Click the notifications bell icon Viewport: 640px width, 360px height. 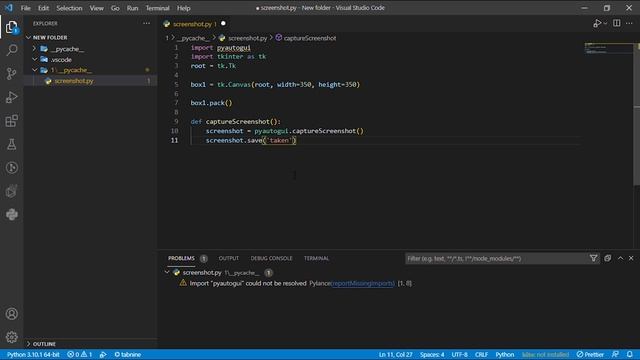point(630,355)
